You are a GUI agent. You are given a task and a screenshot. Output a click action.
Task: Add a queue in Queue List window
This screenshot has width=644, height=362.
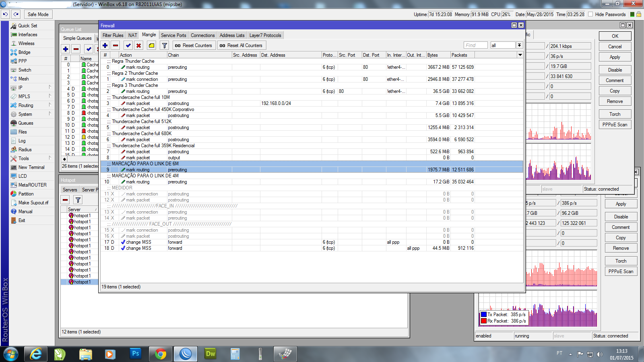(x=66, y=49)
